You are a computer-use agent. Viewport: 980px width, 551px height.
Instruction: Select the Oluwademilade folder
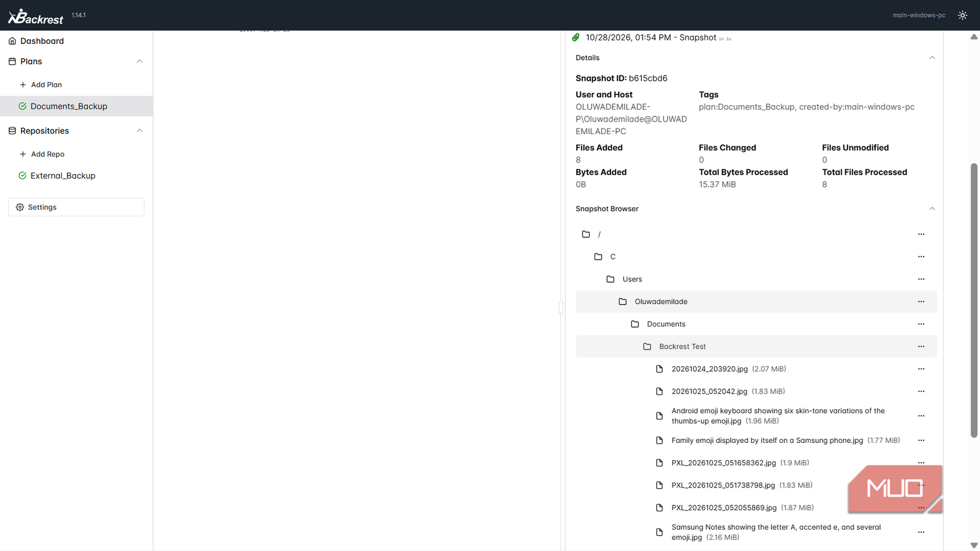click(x=756, y=302)
